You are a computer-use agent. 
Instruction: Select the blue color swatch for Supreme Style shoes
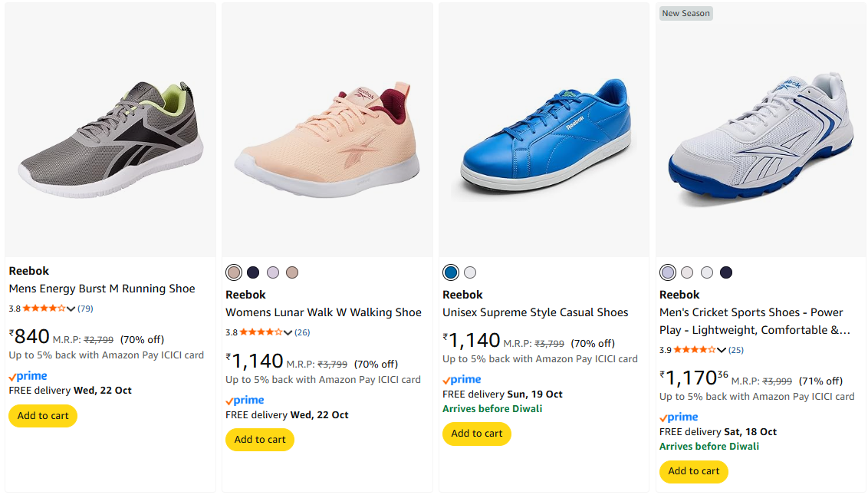(451, 272)
